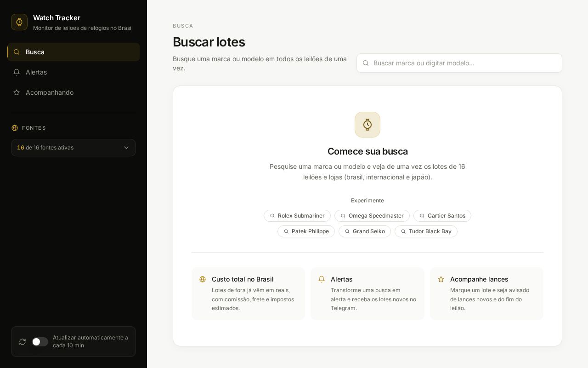Try the Rolex Submariner suggestion
Image resolution: width=588 pixels, height=368 pixels.
(297, 216)
